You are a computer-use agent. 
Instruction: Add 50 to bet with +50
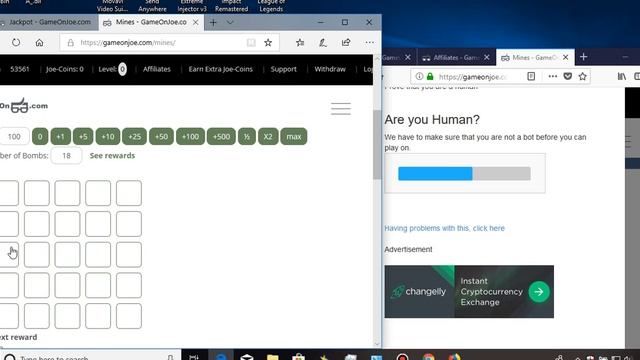(x=161, y=136)
